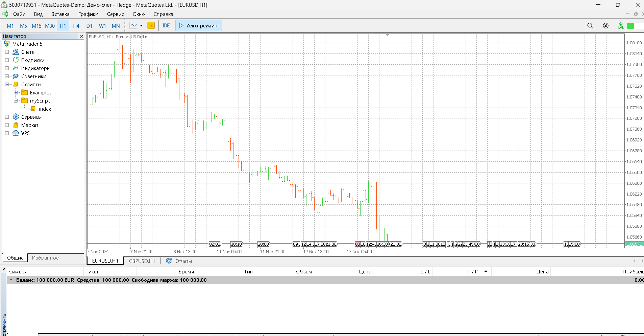Image resolution: width=644 pixels, height=336 pixels.
Task: Click the Индикаторы indicators icon
Action: coord(16,68)
